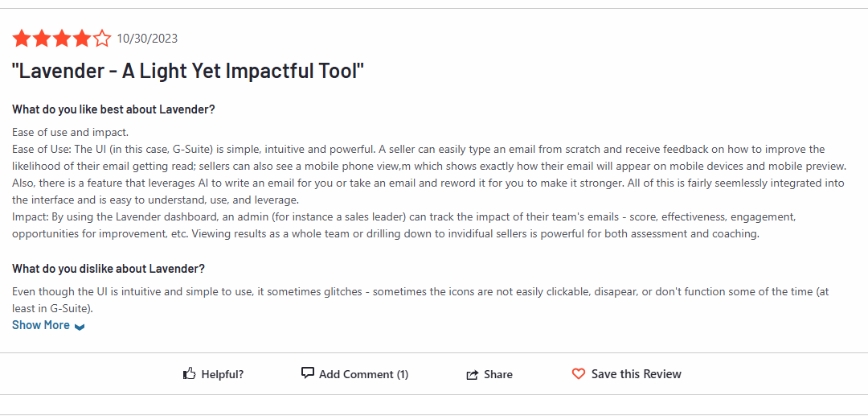Click the speech bubble comment icon
Image resolution: width=868 pixels, height=416 pixels.
pyautogui.click(x=308, y=373)
